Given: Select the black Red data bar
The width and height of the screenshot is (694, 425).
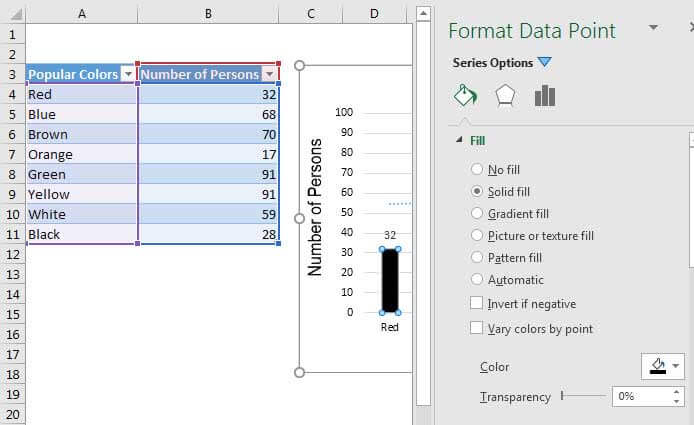Looking at the screenshot, I should point(390,281).
